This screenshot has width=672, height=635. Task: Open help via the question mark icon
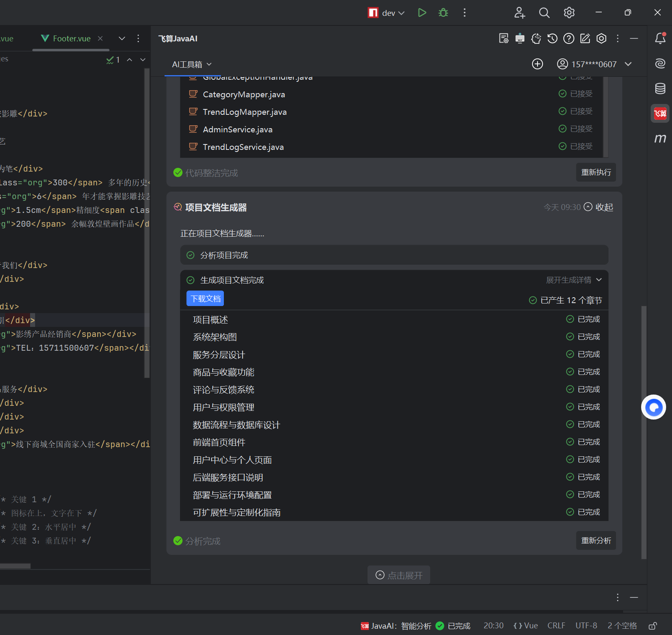click(569, 38)
